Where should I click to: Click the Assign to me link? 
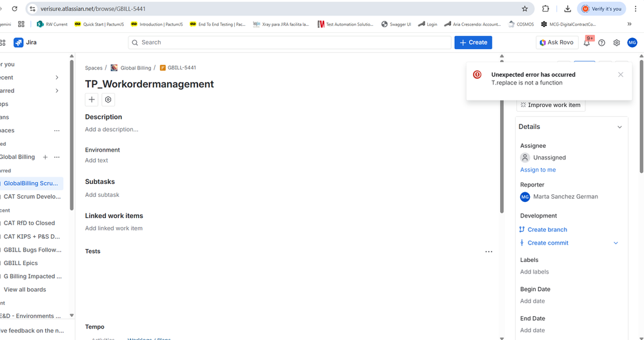538,170
